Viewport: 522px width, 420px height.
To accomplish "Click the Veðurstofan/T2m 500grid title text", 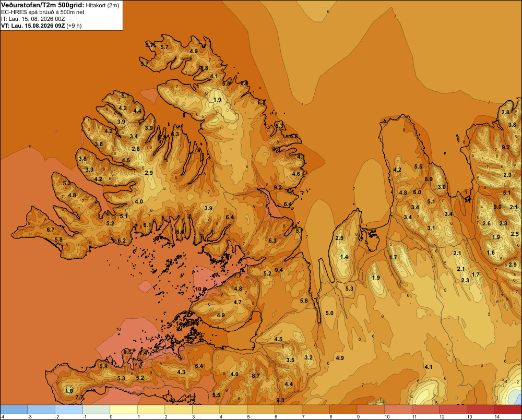I will point(43,5).
